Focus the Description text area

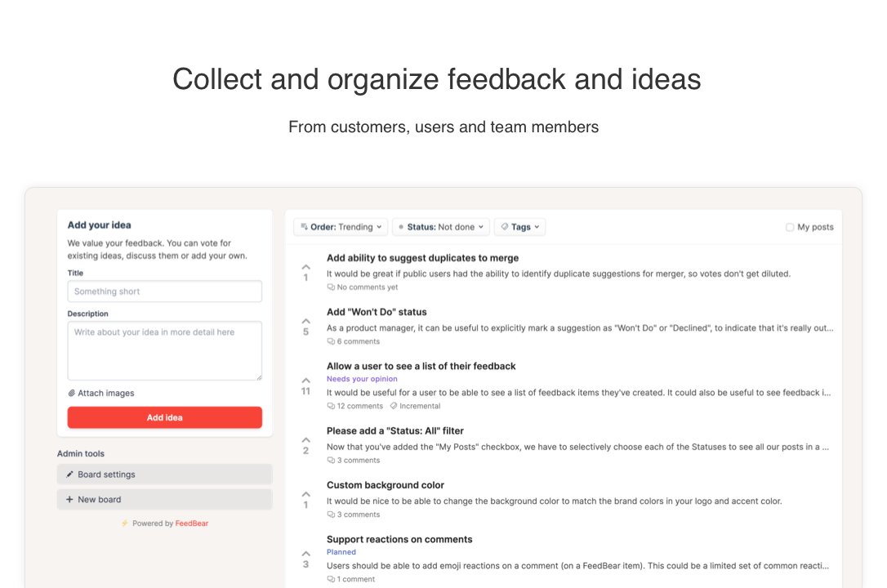tap(164, 350)
